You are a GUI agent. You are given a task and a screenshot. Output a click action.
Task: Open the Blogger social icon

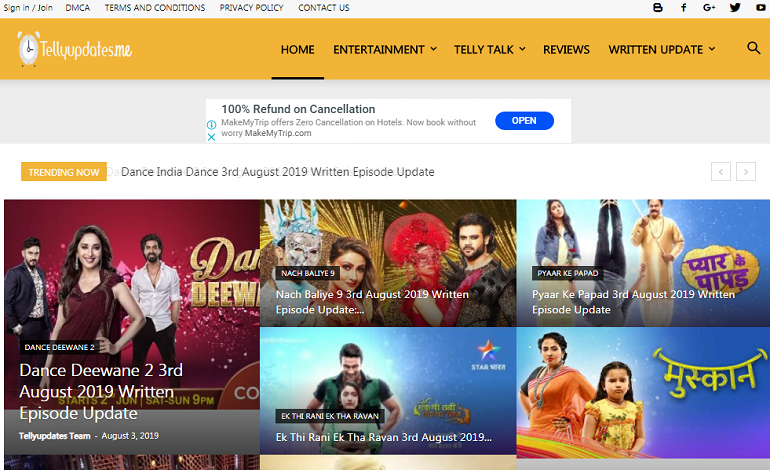coord(658,7)
